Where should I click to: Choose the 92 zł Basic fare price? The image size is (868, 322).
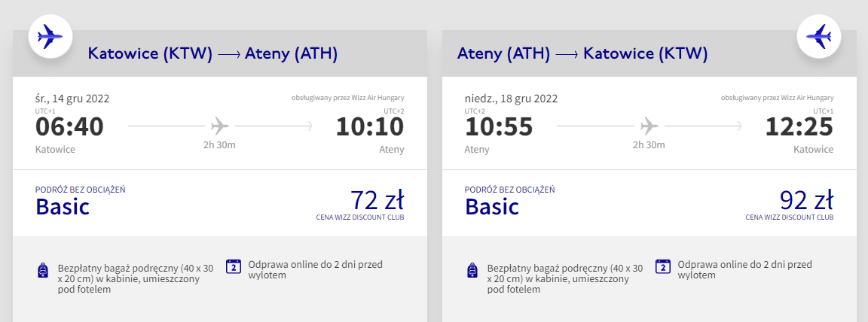click(806, 200)
